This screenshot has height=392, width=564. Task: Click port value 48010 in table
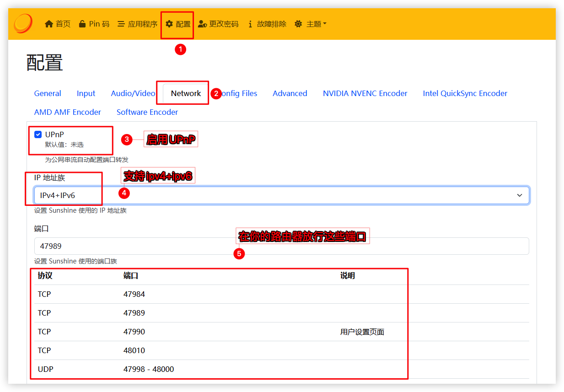coord(134,351)
